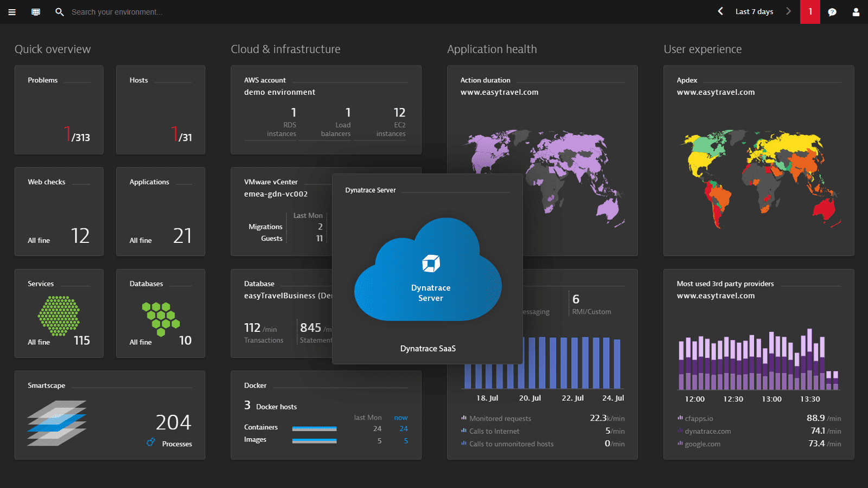Click the Calls to unmonitored hosts legend icon
The width and height of the screenshot is (868, 488).
464,444
